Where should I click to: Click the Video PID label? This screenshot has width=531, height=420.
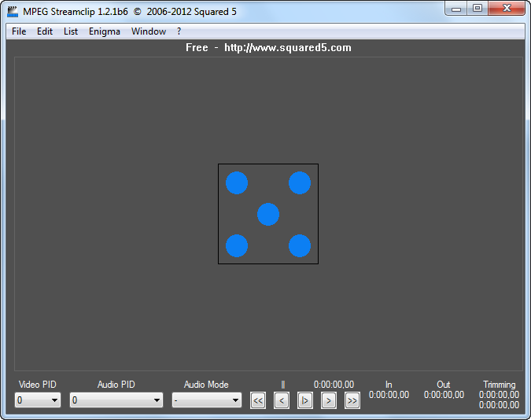(x=37, y=385)
